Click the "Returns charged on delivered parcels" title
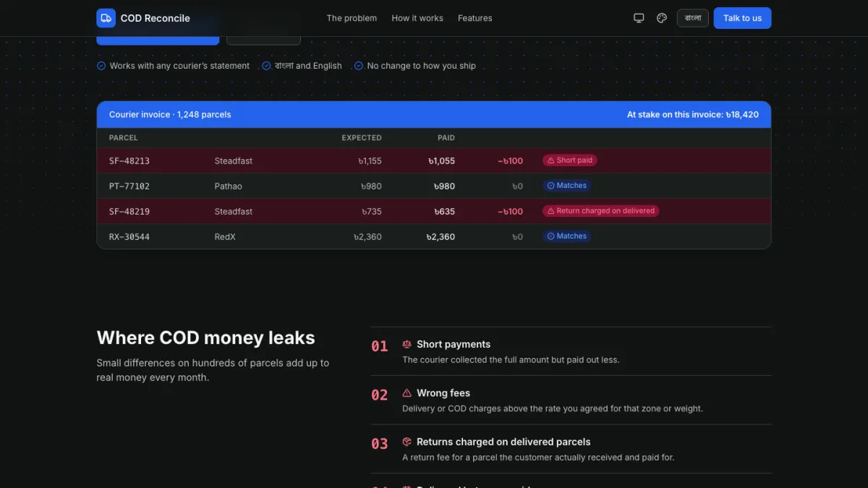This screenshot has width=868, height=488. pyautogui.click(x=503, y=442)
